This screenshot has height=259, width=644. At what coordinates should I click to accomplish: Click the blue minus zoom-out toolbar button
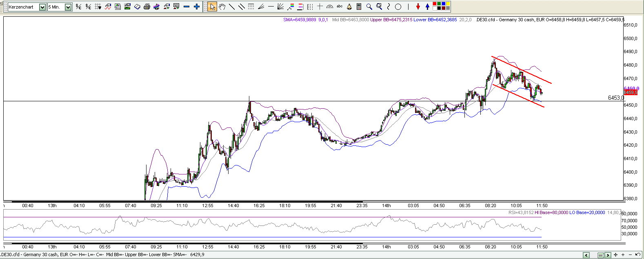coord(187,7)
